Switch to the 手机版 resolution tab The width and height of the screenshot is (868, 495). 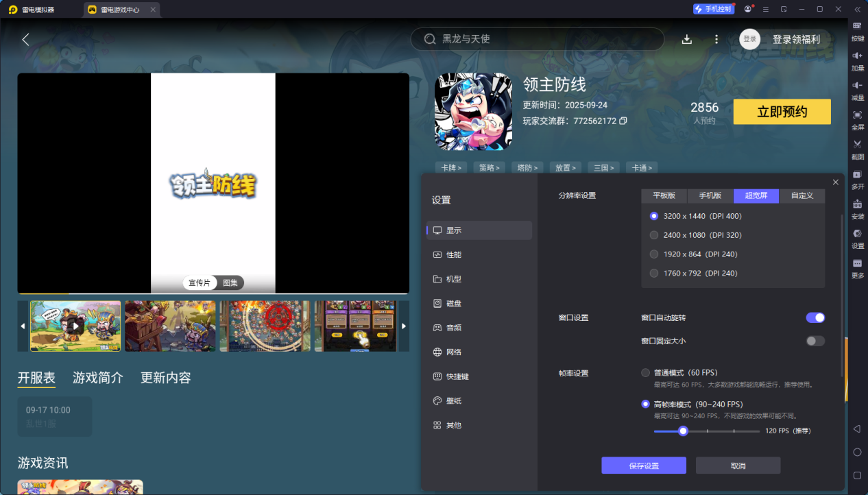tap(710, 195)
